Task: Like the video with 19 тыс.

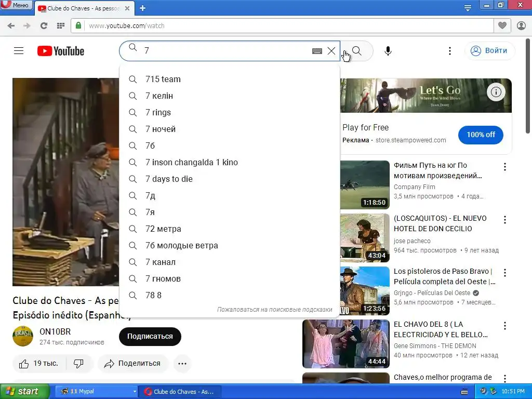Action: coord(39,364)
